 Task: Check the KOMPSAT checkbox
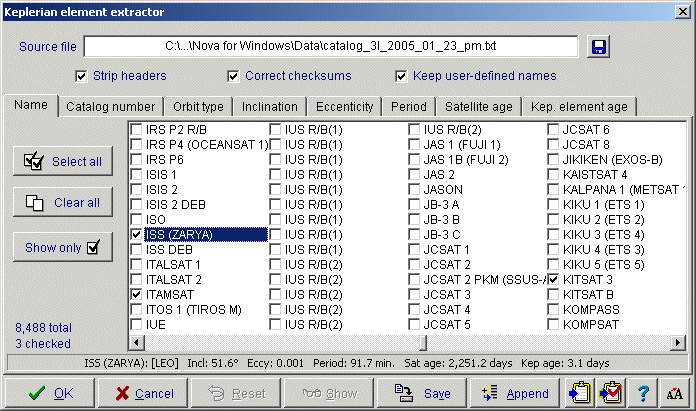553,324
